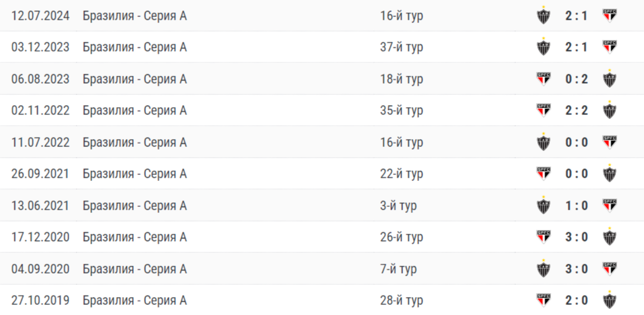Click Atlético Mineiro crest in 02.11.2022 match row

(x=609, y=110)
